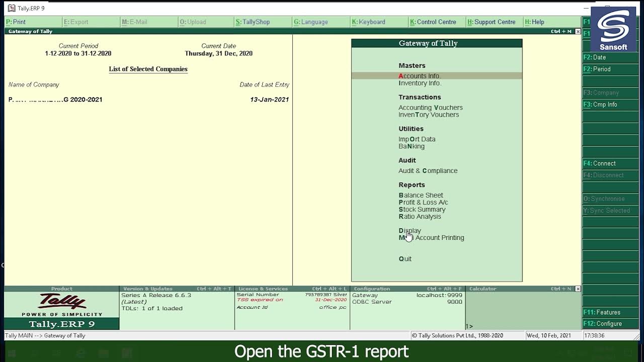
Task: Open the Display menu item
Action: [410, 231]
